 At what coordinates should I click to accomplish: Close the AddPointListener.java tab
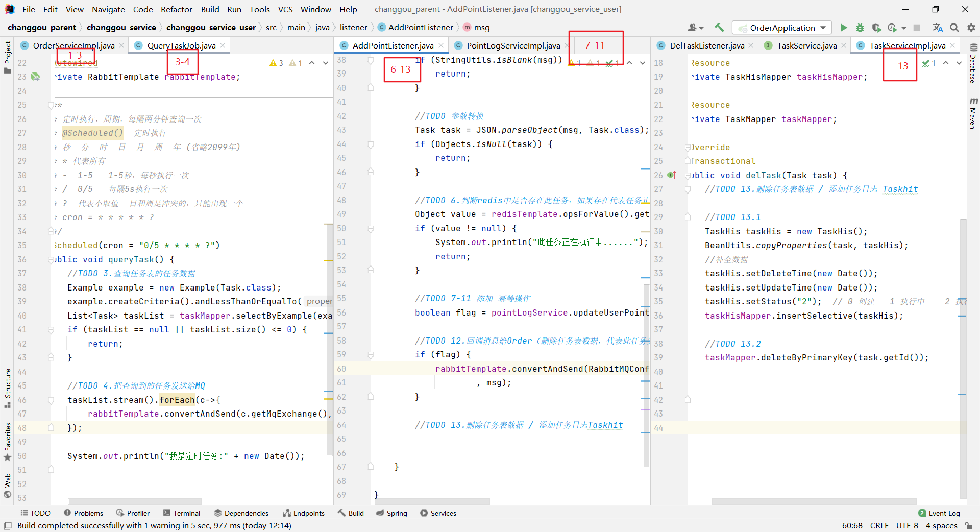click(441, 45)
